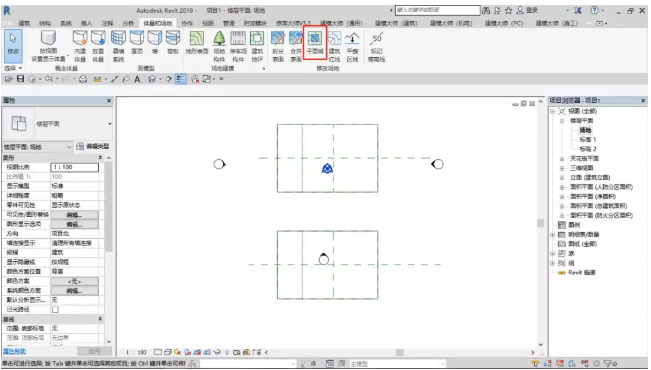Viewport: 651px width, 370px height.
Task: Choose the 放置体量 place mass tool
Action: pyautogui.click(x=98, y=46)
